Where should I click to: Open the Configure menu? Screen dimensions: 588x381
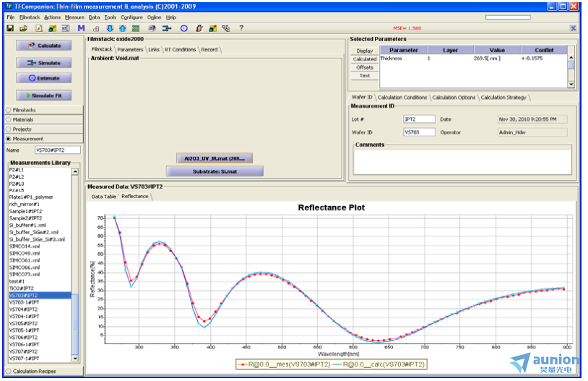pyautogui.click(x=131, y=17)
